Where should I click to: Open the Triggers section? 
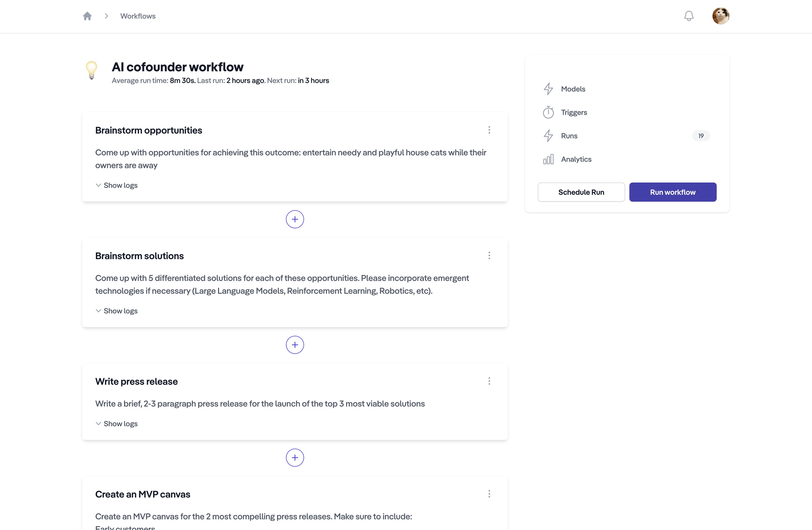click(574, 113)
